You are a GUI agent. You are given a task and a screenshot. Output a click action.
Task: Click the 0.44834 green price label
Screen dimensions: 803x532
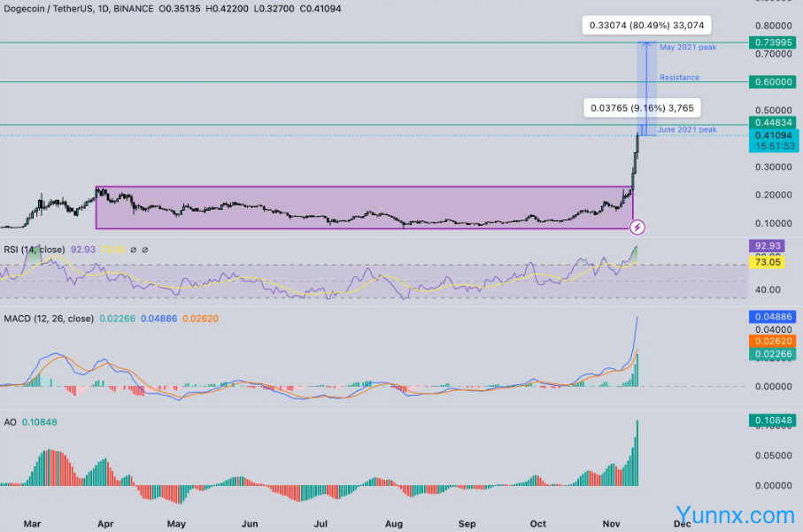(771, 122)
